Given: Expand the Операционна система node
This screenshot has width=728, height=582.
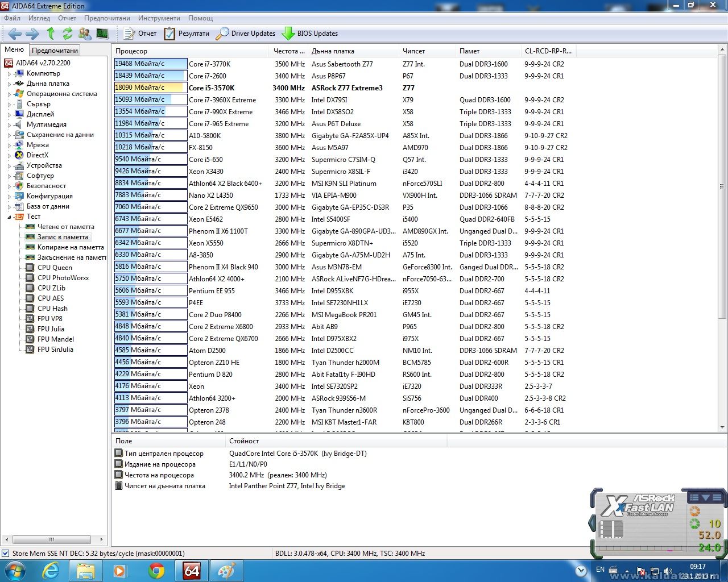Looking at the screenshot, I should pyautogui.click(x=9, y=94).
